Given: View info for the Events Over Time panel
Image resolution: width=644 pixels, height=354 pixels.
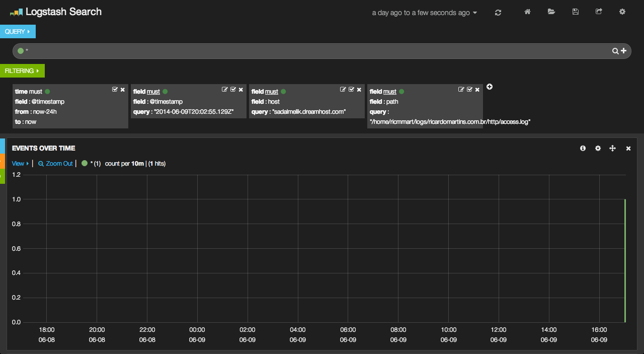Looking at the screenshot, I should pyautogui.click(x=583, y=148).
